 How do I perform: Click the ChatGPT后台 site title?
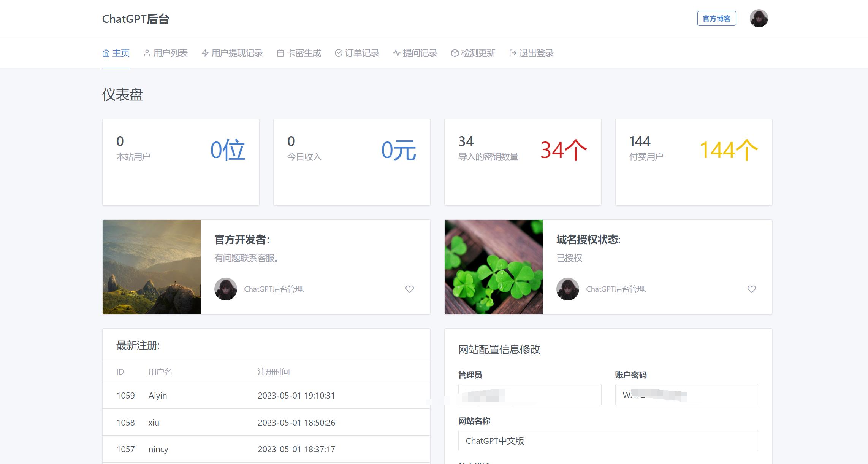click(136, 19)
